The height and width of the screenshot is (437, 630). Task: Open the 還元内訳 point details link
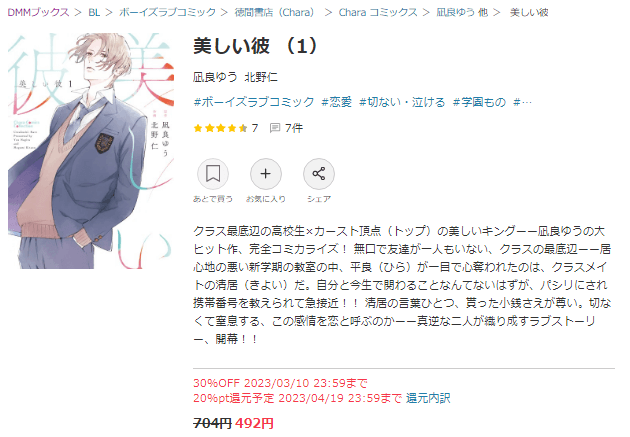pos(428,398)
